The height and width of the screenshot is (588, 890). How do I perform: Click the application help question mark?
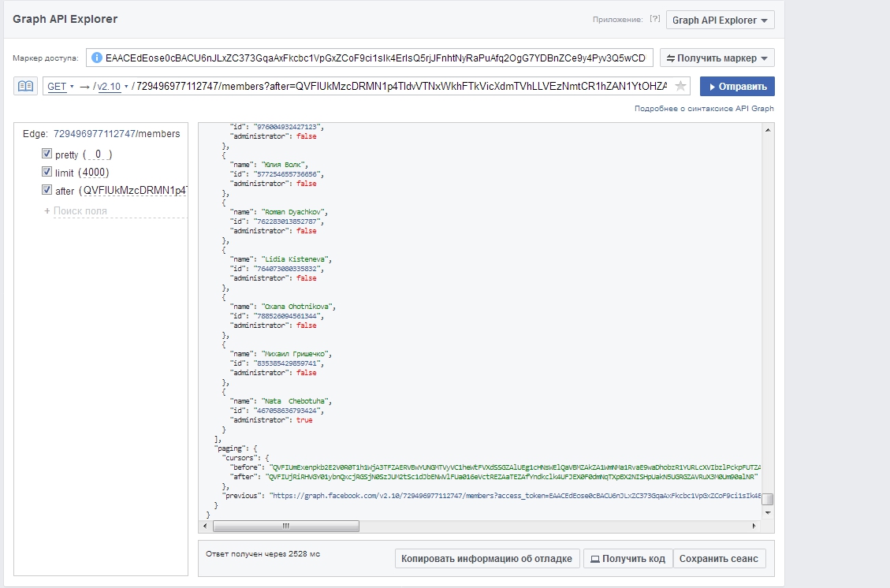click(655, 19)
